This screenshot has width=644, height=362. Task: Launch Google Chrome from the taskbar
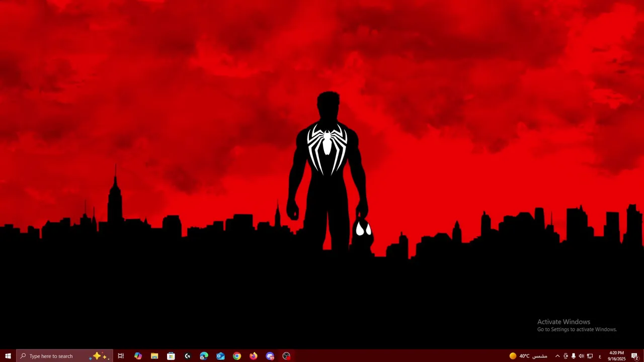(237, 356)
